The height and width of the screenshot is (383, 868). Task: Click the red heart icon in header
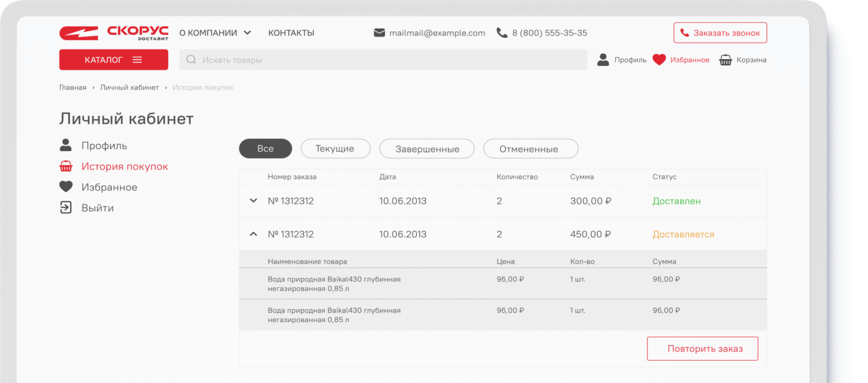coord(659,60)
